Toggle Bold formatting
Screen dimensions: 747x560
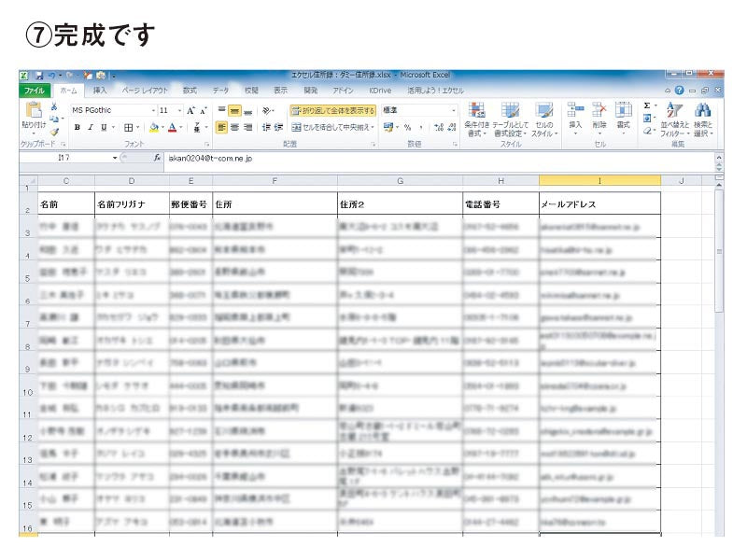[x=78, y=128]
